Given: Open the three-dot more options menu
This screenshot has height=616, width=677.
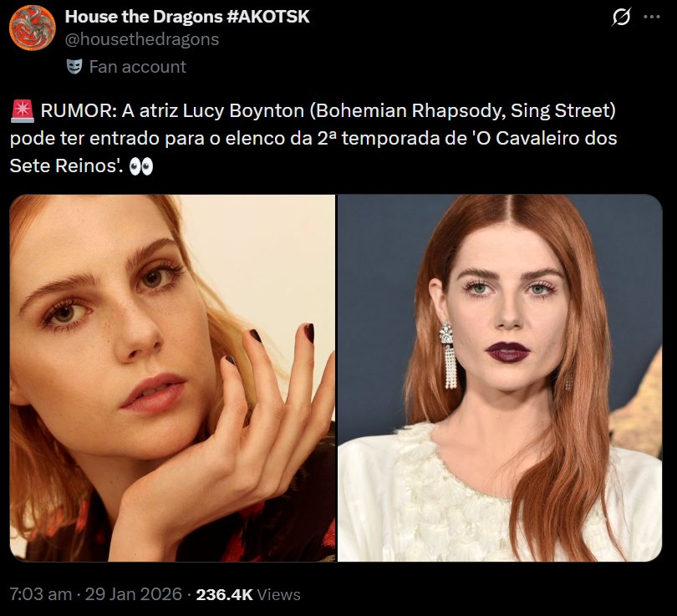Looking at the screenshot, I should click(x=652, y=17).
